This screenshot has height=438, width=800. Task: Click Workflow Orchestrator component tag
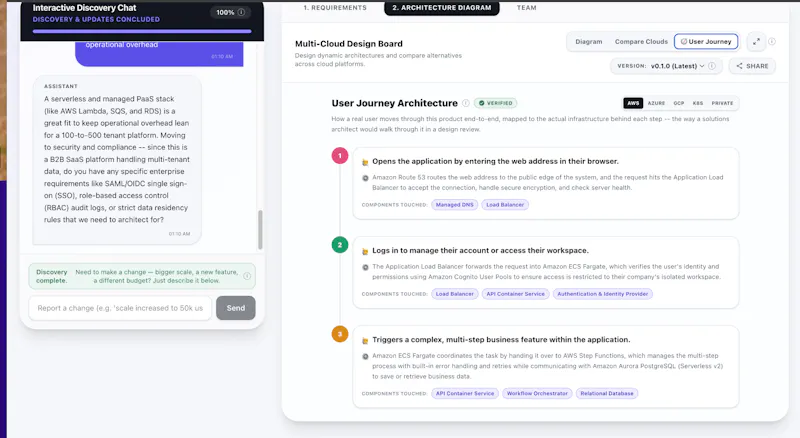pyautogui.click(x=537, y=394)
